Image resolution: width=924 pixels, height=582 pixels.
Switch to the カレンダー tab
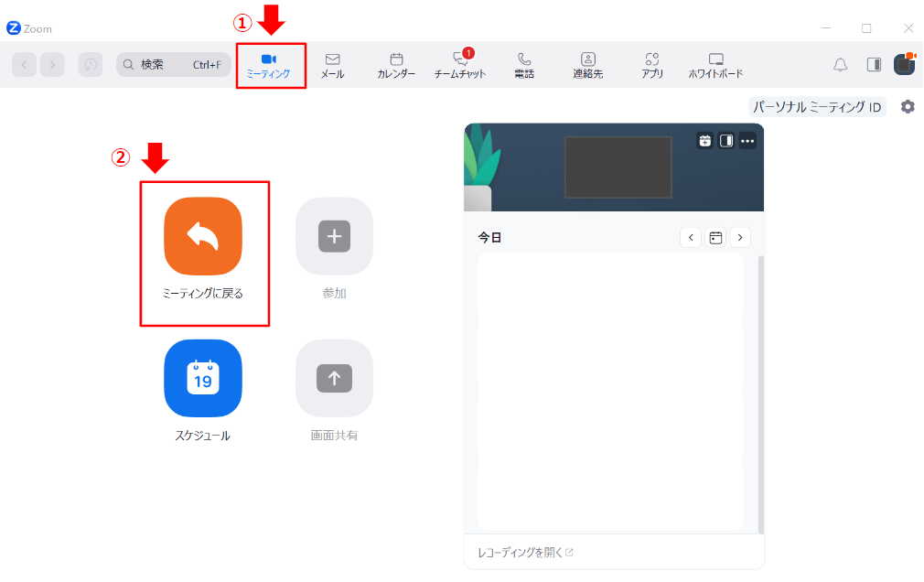pyautogui.click(x=396, y=66)
